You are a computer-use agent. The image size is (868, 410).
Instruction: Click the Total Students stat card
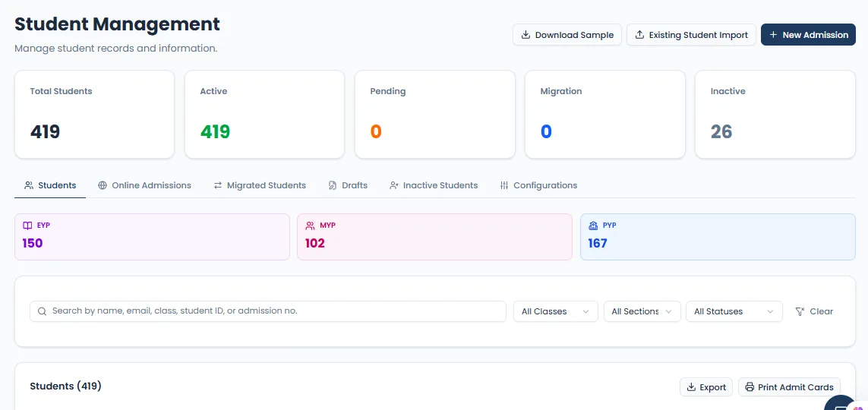tap(95, 115)
